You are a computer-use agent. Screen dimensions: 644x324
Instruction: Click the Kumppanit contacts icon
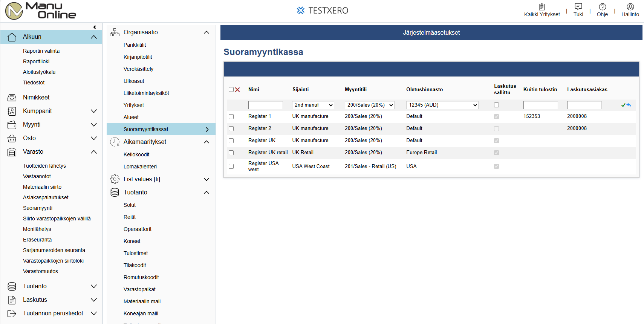(12, 111)
